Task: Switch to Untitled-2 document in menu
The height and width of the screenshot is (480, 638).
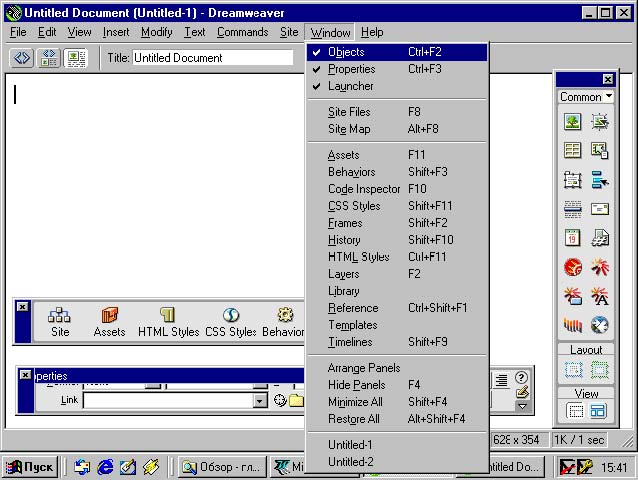Action: pos(397,462)
